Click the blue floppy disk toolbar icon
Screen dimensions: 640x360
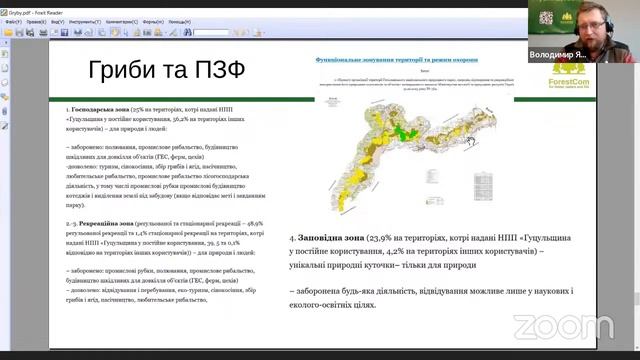coord(64,32)
